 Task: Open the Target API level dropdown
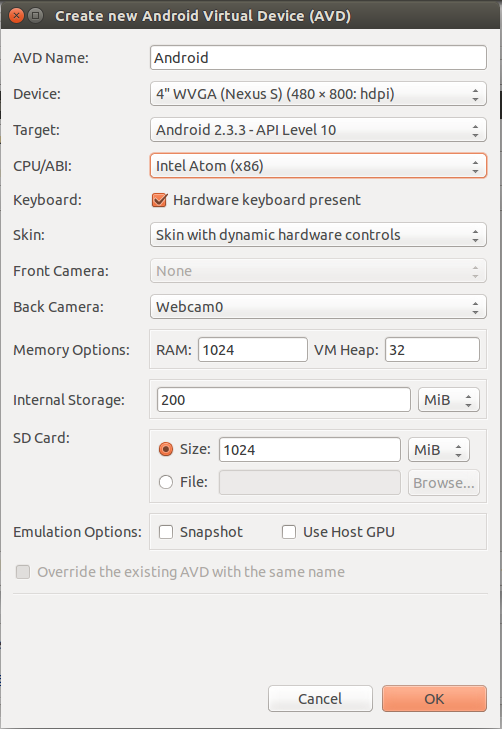[x=318, y=130]
